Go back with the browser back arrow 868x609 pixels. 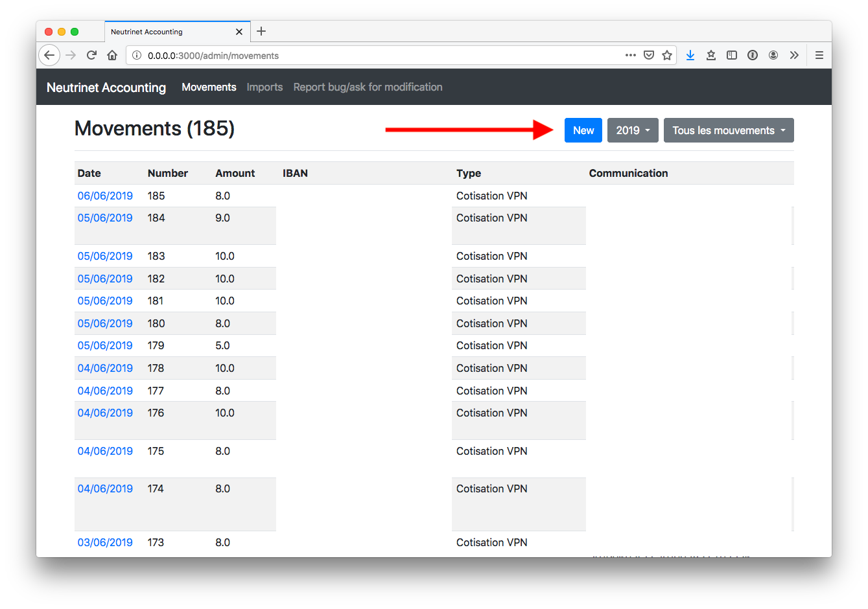click(x=49, y=55)
